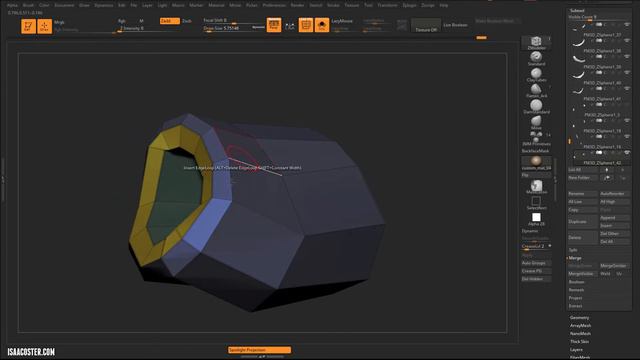The image size is (640, 360).
Task: Open the Alpha 28 swatch
Action: (x=536, y=219)
